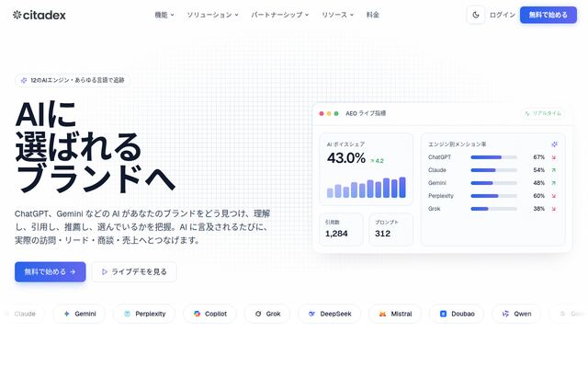The width and height of the screenshot is (588, 368).
Task: Click the up arrow beside 48%
Action: (553, 183)
